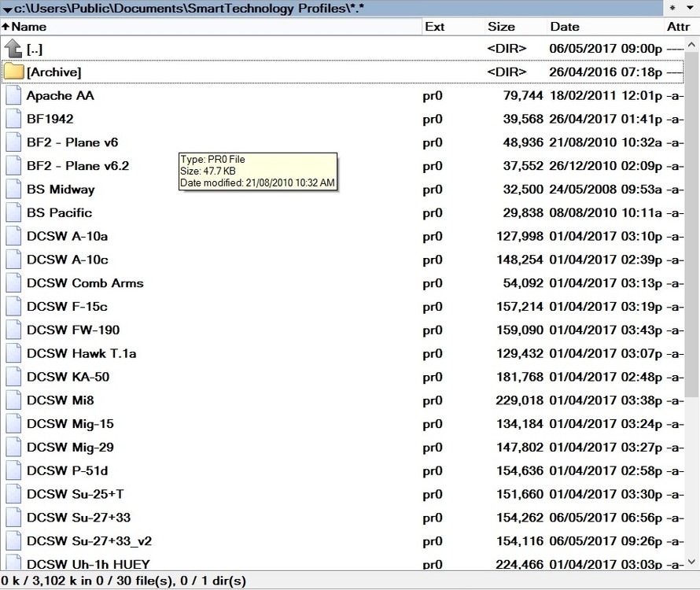Select file name DCSW Su-25+T
Viewport: 700px width, 590px height.
click(x=75, y=494)
